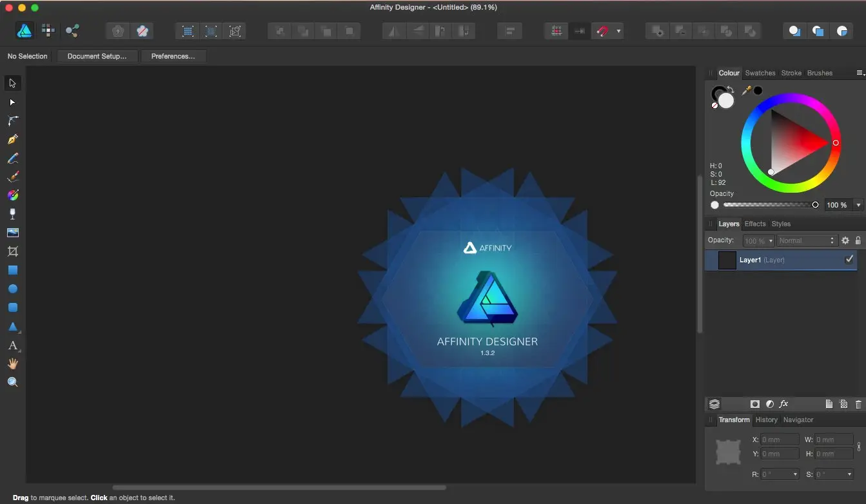Open shear S value dropdown

[849, 474]
